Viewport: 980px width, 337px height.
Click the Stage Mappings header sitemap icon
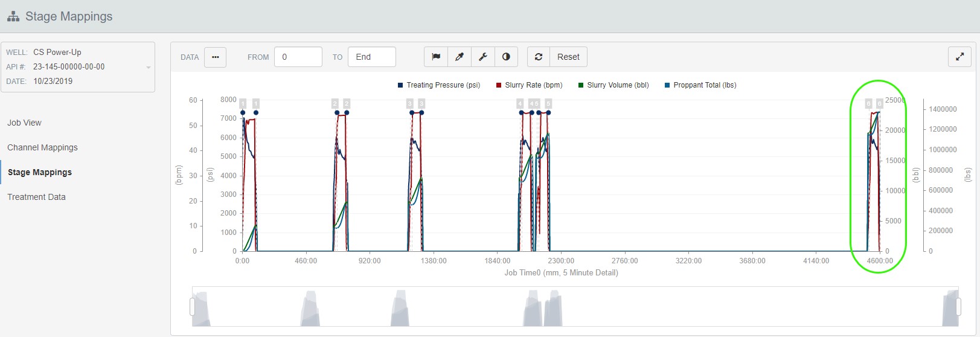tap(13, 17)
